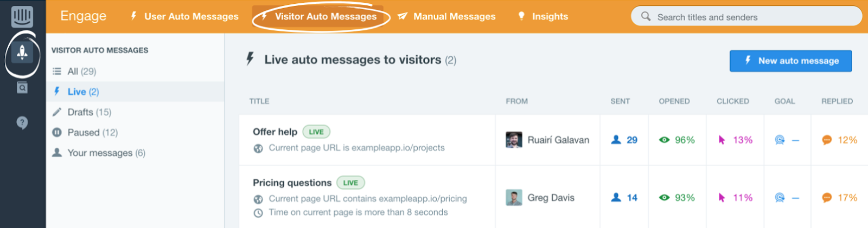Viewport: 868px width, 228px height.
Task: Filter by Drafts (15)
Action: [x=89, y=112]
